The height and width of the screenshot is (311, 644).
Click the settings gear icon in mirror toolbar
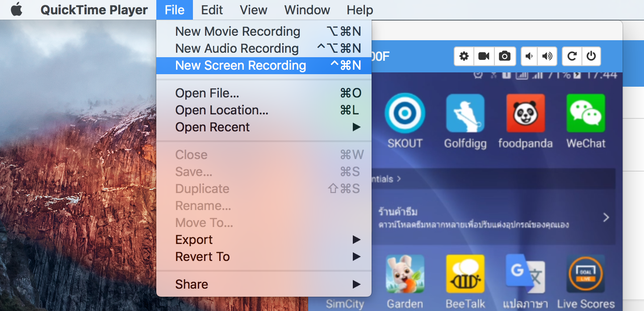click(464, 56)
